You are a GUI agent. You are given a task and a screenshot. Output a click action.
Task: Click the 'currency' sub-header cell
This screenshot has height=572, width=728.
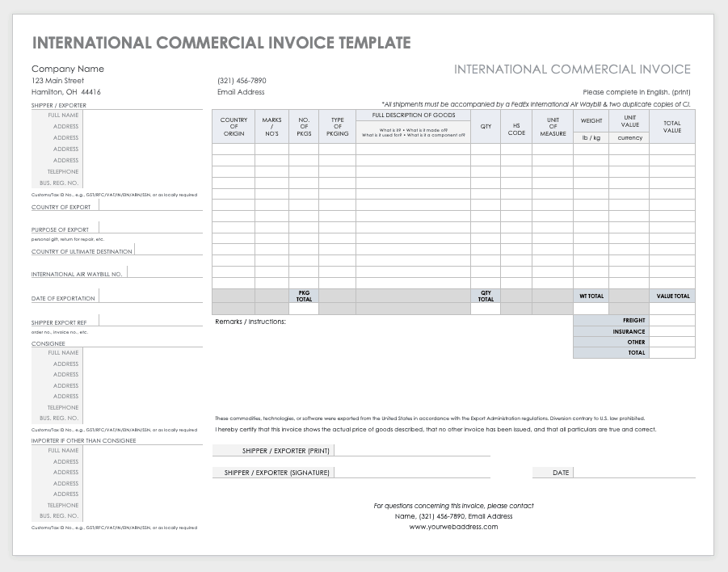click(x=629, y=138)
